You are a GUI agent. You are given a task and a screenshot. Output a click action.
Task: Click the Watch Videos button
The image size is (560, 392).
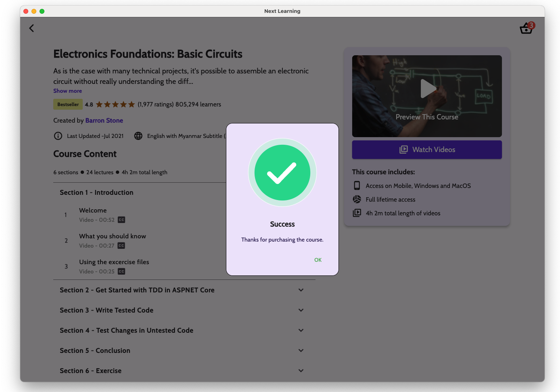click(x=427, y=150)
